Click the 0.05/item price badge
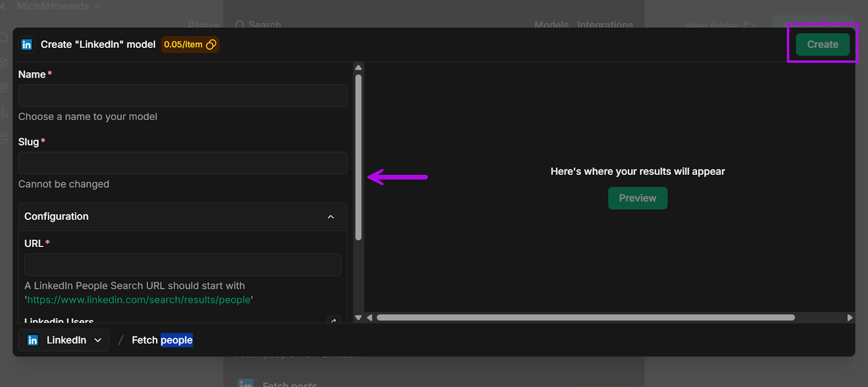Viewport: 868px width, 387px height. tap(190, 45)
